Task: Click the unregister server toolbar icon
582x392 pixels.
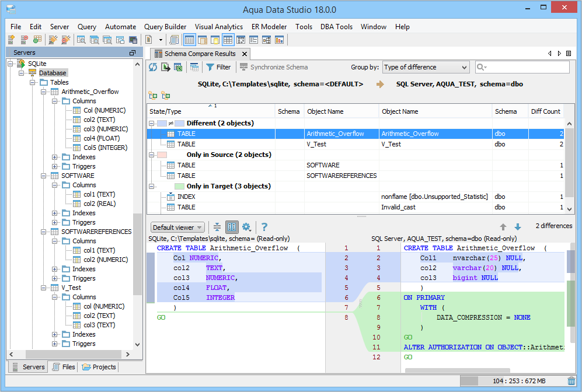Action: (x=24, y=40)
